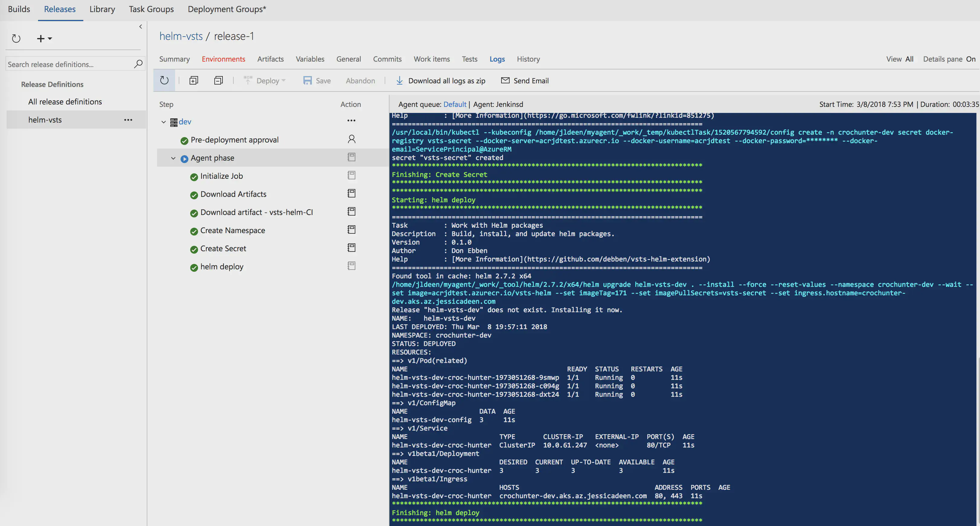Switch to the Commits tab
Screen dimensions: 980x526
pos(387,59)
